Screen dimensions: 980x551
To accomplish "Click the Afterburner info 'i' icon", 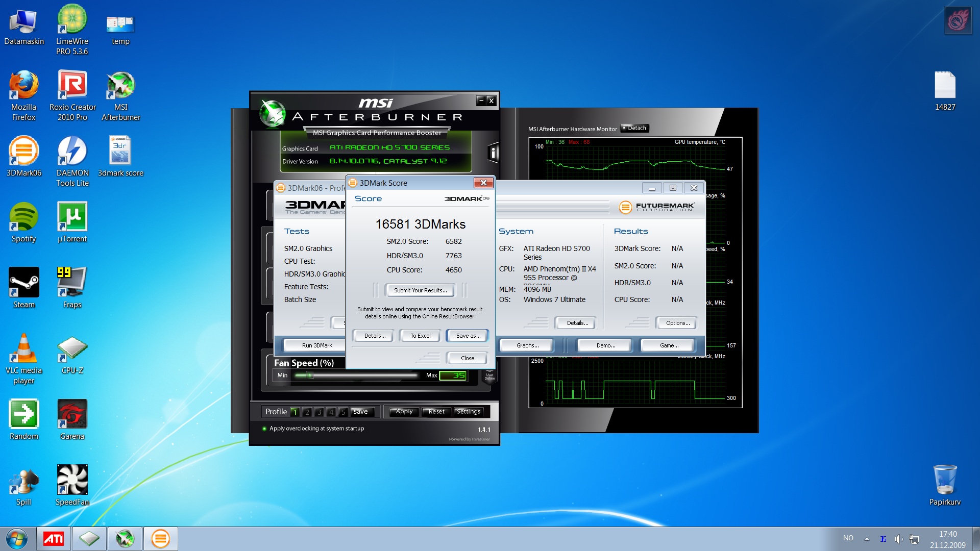I will [x=493, y=153].
